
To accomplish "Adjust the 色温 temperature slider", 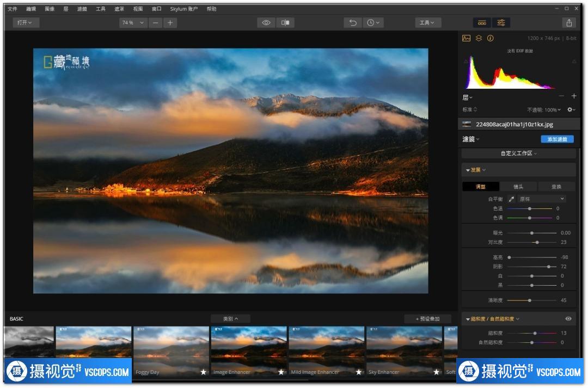I will coord(530,208).
